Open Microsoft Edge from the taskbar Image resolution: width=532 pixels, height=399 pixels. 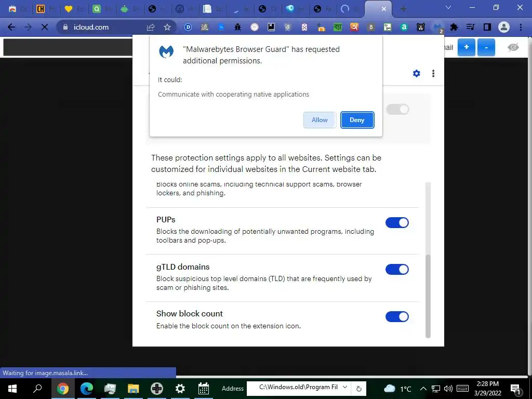click(87, 389)
